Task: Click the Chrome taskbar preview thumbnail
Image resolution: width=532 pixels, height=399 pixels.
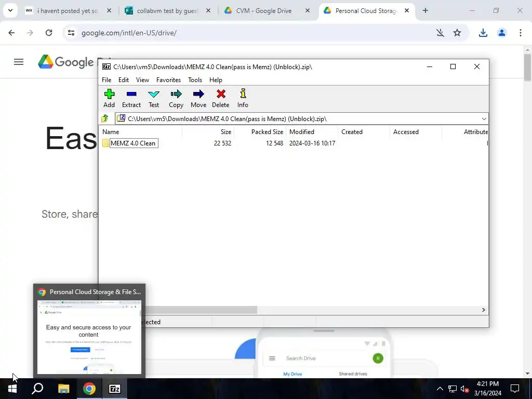Action: [x=89, y=337]
